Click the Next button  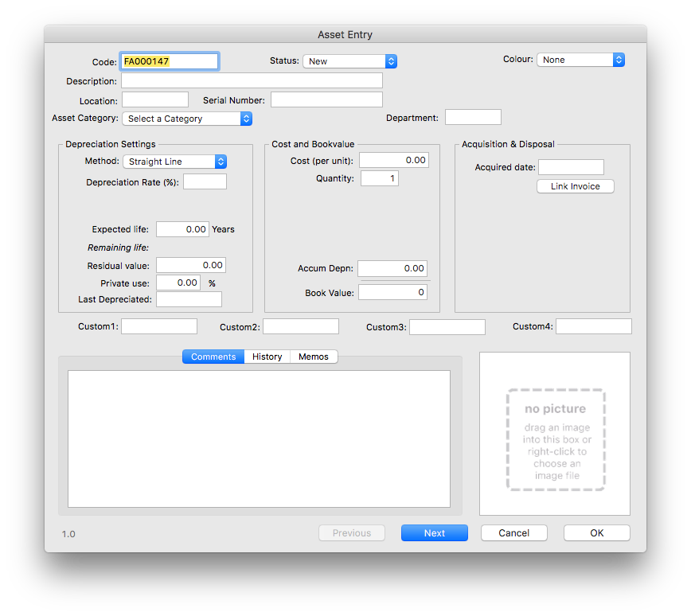pyautogui.click(x=434, y=532)
